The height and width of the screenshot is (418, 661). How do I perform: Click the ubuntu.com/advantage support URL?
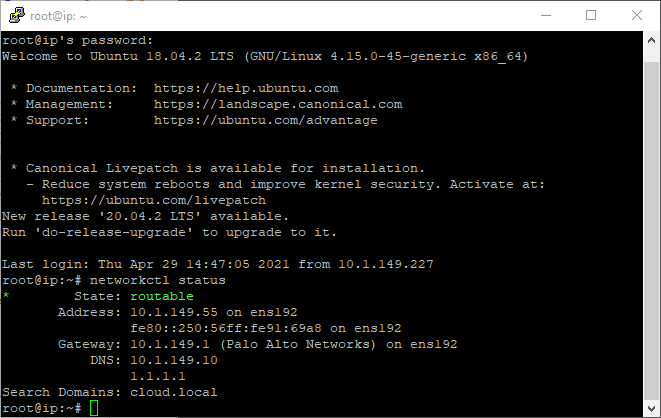coord(266,120)
